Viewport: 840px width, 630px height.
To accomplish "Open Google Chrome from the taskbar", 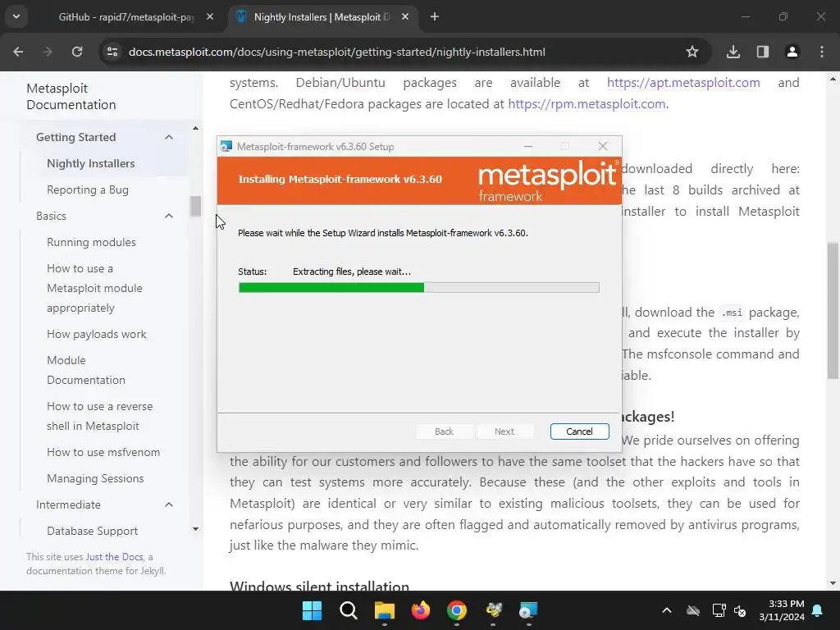I will (x=456, y=610).
